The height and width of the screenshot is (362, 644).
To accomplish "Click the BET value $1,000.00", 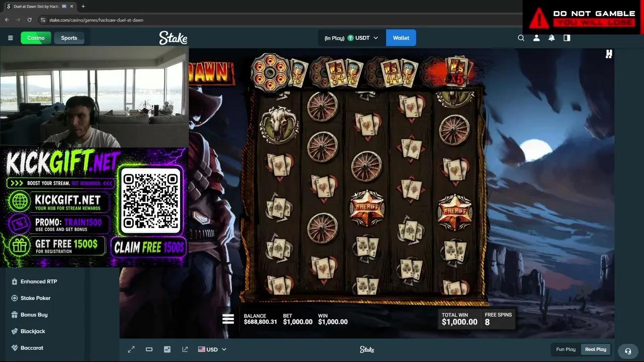I will click(x=298, y=322).
